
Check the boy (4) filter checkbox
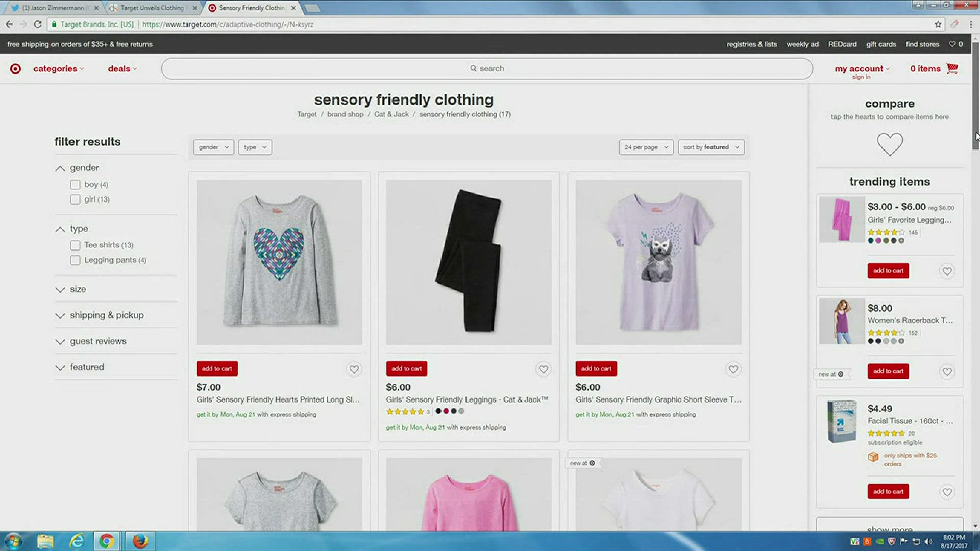(x=75, y=184)
